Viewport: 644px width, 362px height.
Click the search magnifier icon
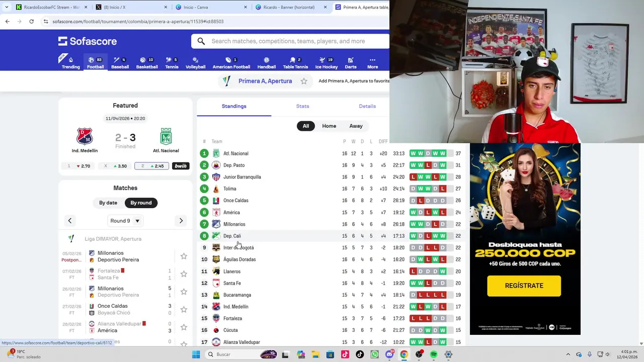point(201,41)
